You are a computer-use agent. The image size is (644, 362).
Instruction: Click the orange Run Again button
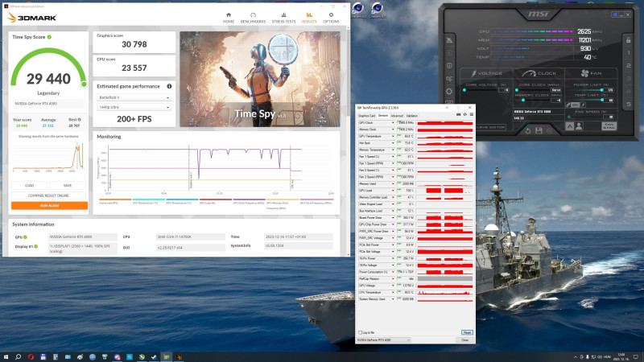pos(49,205)
